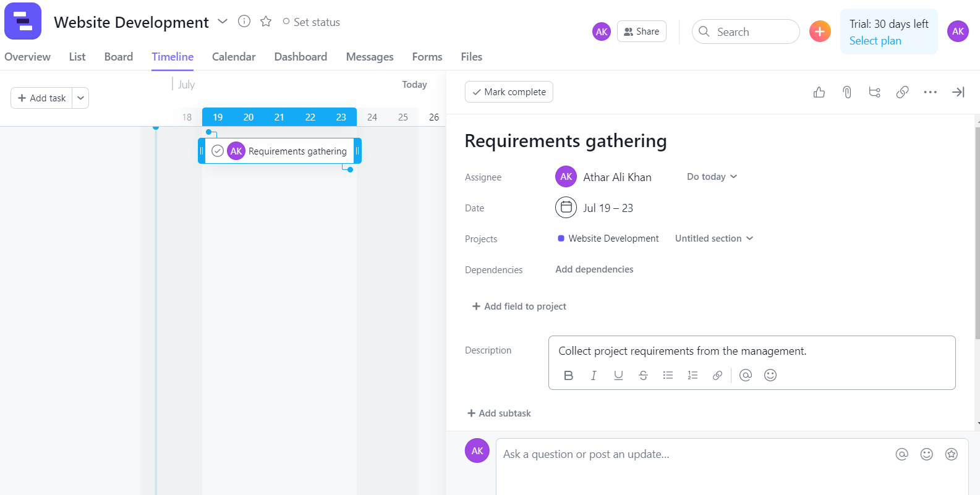The height and width of the screenshot is (495, 980).
Task: Expand project title dropdown chevron
Action: click(223, 22)
